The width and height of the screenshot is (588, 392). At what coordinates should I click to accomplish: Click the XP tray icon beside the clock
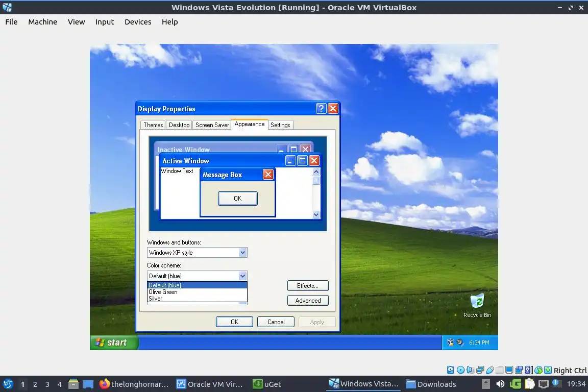[x=460, y=342]
